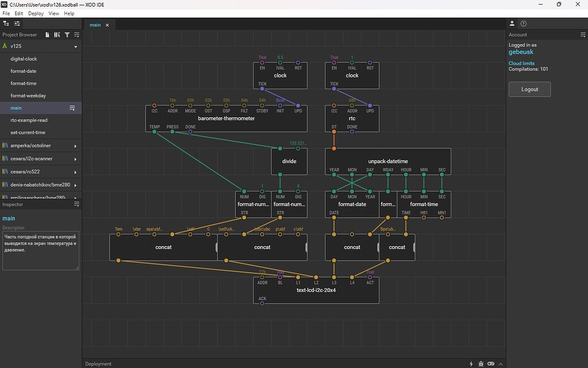Open the debugger using the bug icon
Viewport: 588px width, 368px height.
(x=481, y=364)
